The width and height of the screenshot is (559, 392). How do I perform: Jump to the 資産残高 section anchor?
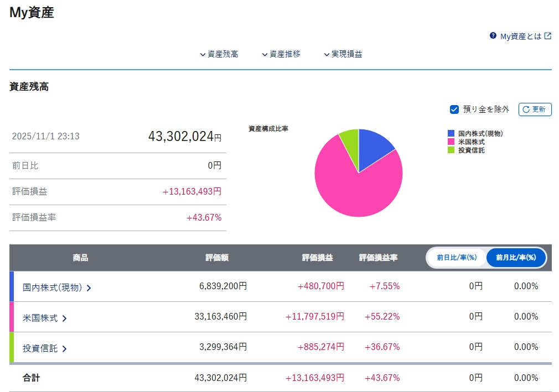[x=219, y=54]
